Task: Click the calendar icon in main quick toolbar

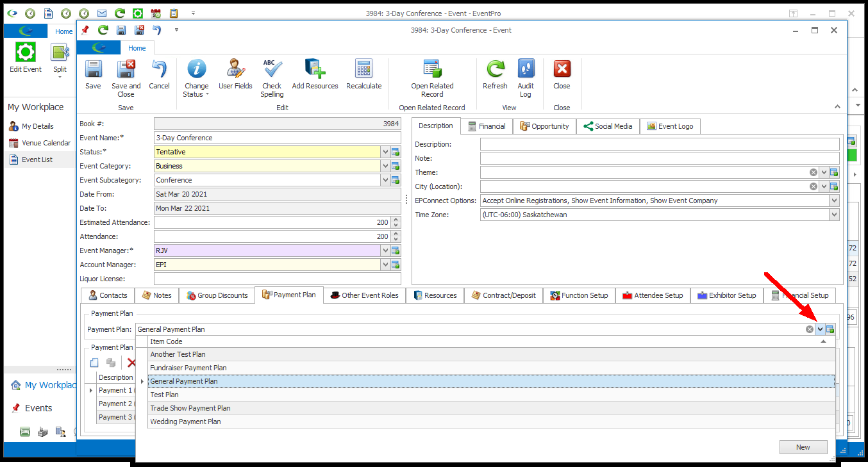Action: [156, 13]
